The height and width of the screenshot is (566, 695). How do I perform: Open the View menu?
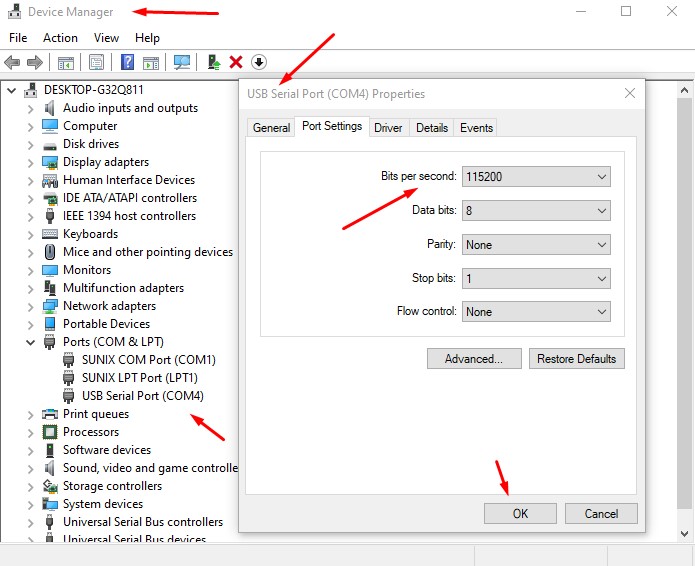coord(106,38)
